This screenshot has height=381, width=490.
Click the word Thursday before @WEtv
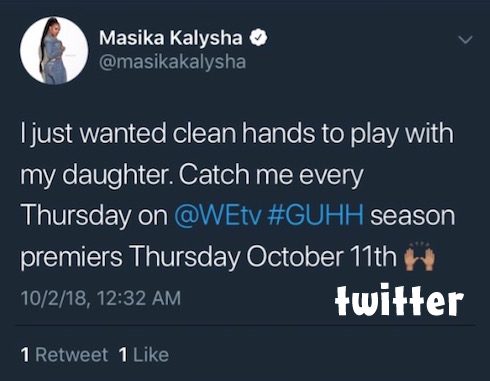click(76, 217)
